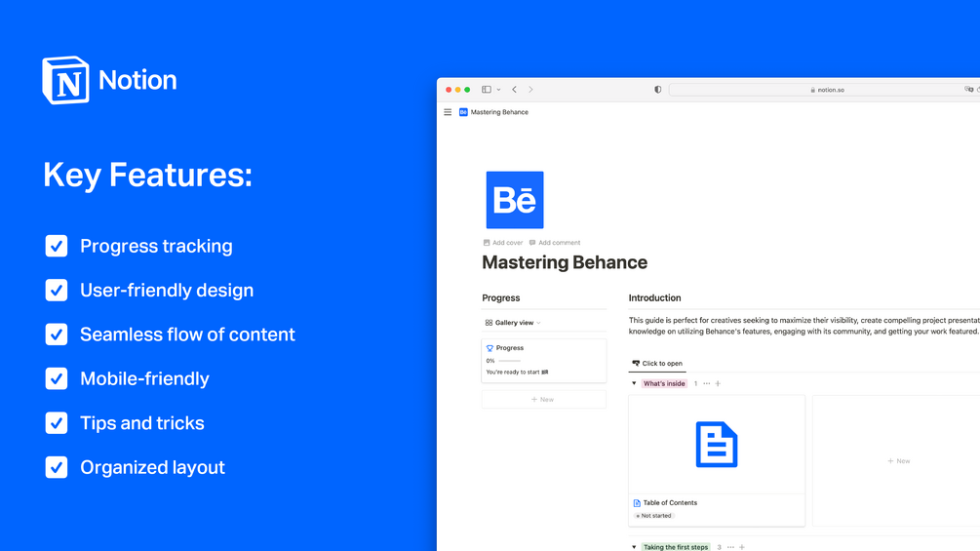Open the Table of Contents card document icon
The width and height of the screenshot is (980, 551).
(717, 445)
